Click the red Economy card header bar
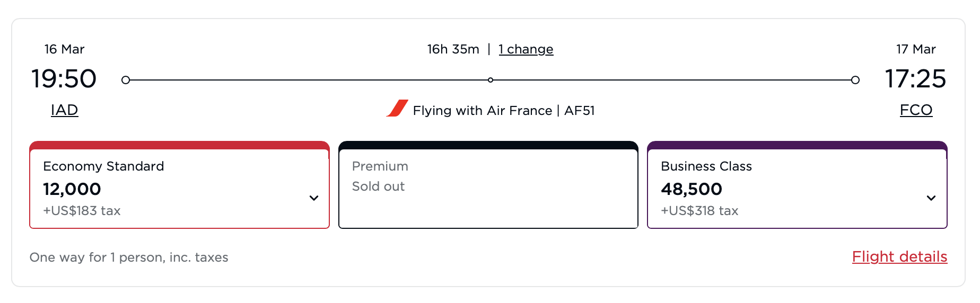980x303 pixels. [179, 145]
